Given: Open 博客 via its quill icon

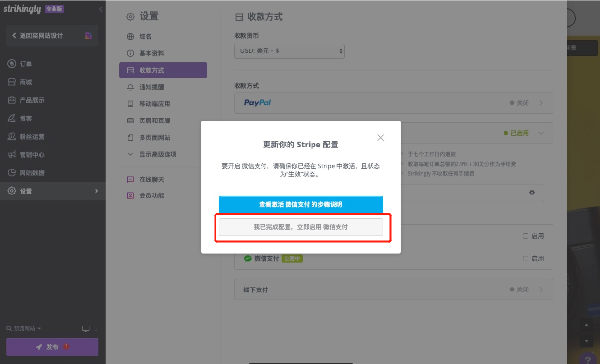Looking at the screenshot, I should tap(12, 119).
